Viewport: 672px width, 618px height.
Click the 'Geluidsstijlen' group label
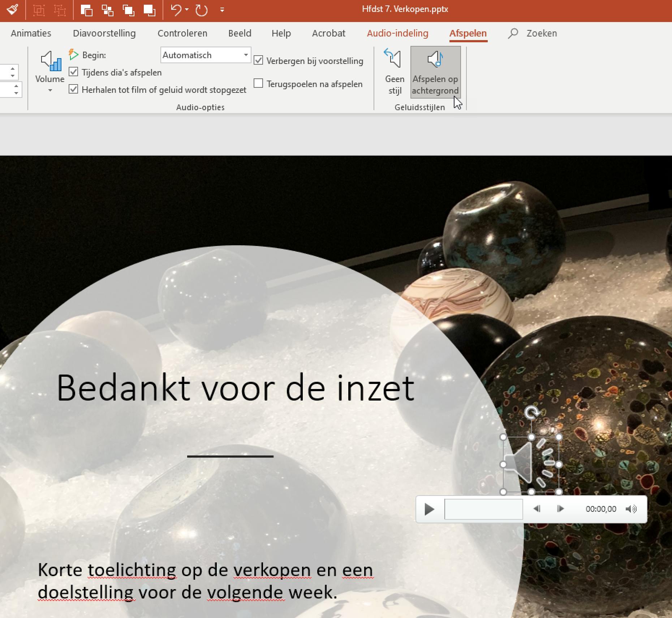click(x=419, y=107)
